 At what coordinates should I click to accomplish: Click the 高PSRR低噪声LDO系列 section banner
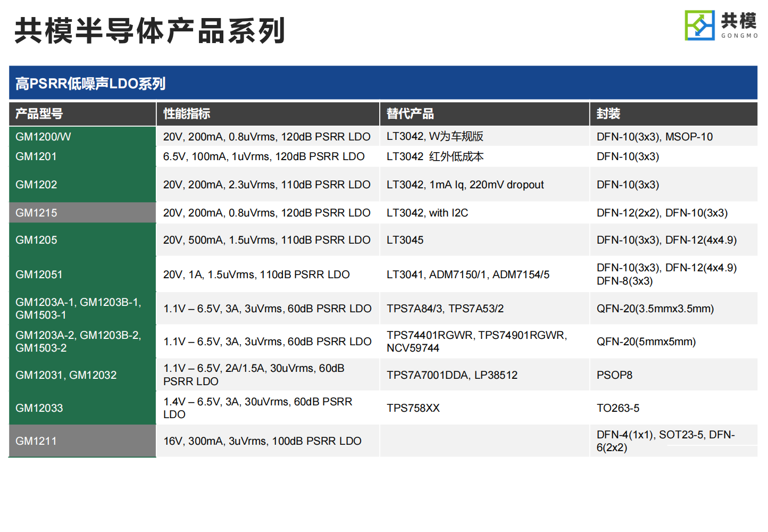tap(90, 84)
